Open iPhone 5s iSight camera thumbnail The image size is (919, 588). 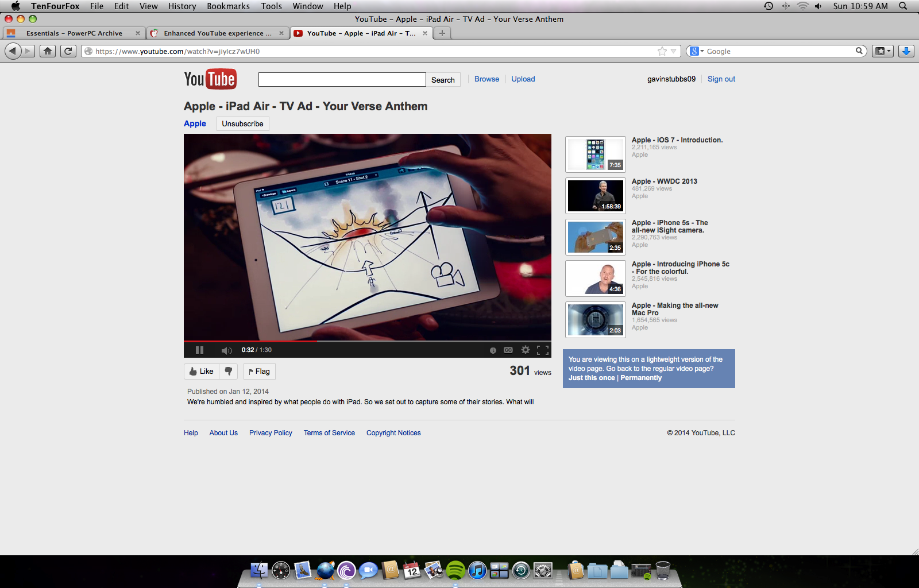pos(596,237)
